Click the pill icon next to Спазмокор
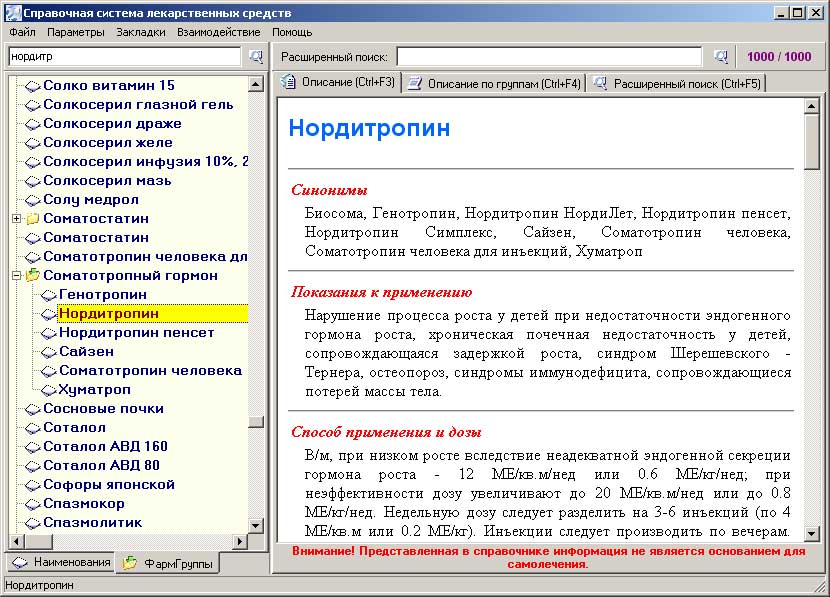830x597 pixels. 32,504
